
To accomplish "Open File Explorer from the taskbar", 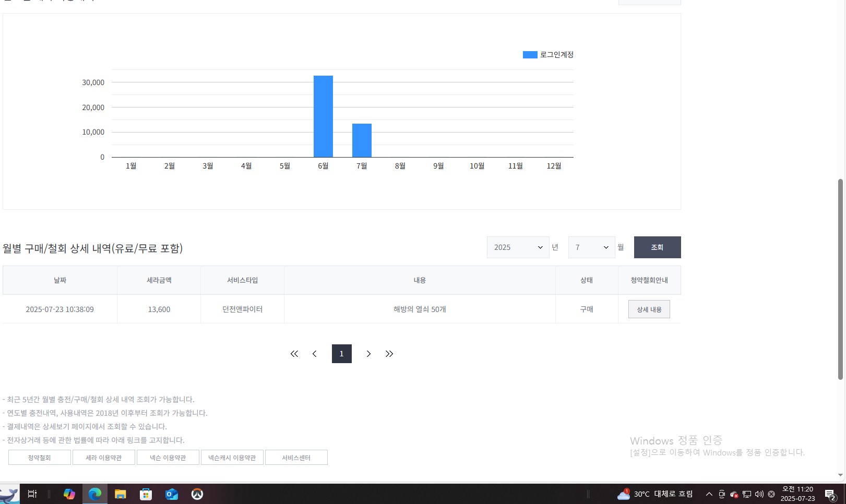I will click(121, 494).
